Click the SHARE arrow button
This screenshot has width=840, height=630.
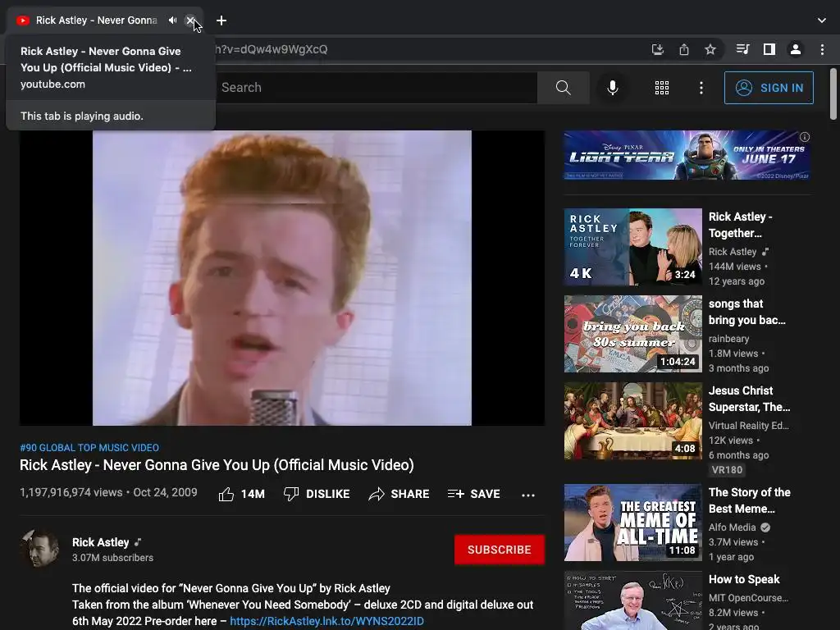pos(399,494)
